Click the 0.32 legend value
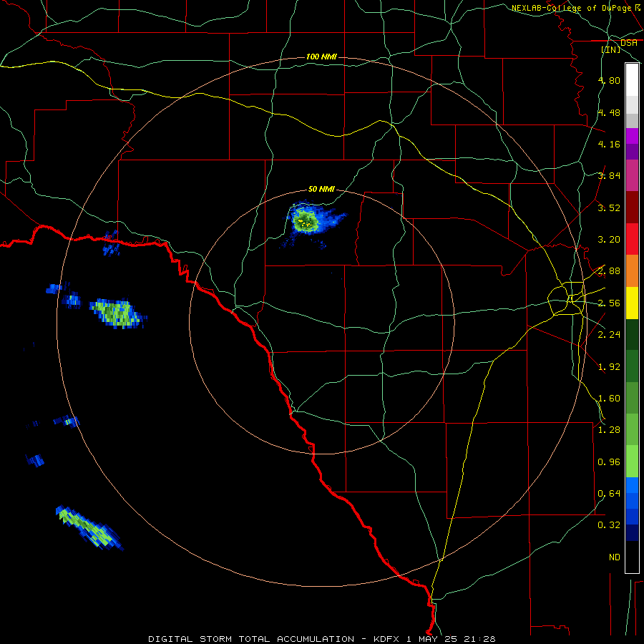Viewport: 644px width, 644px height. (609, 525)
